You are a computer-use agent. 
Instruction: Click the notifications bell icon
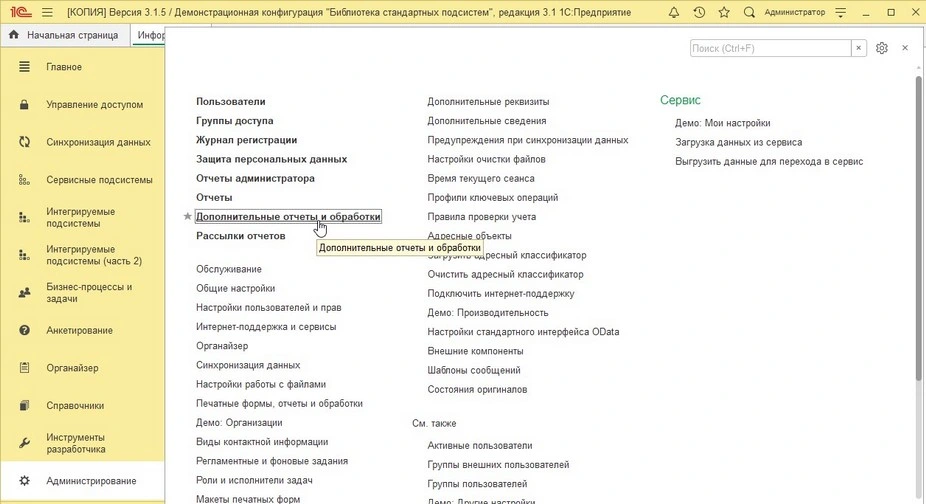pyautogui.click(x=676, y=12)
